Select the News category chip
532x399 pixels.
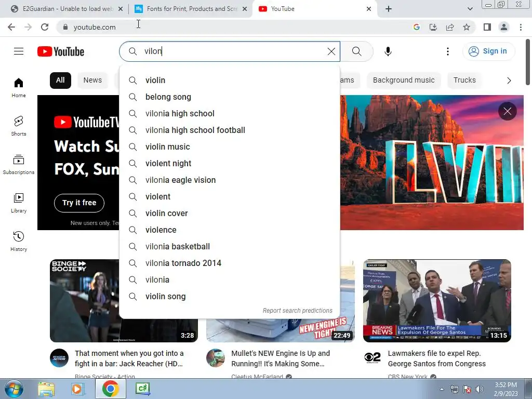(x=92, y=81)
